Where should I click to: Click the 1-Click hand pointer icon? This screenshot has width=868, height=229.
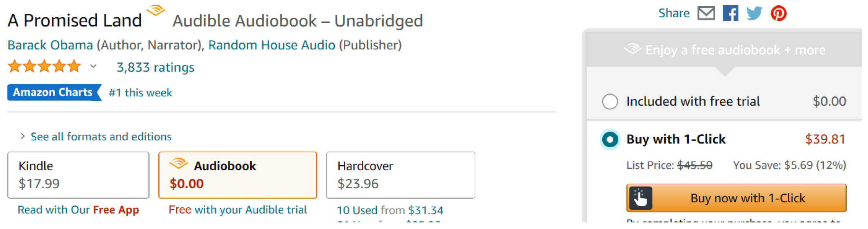tap(640, 198)
